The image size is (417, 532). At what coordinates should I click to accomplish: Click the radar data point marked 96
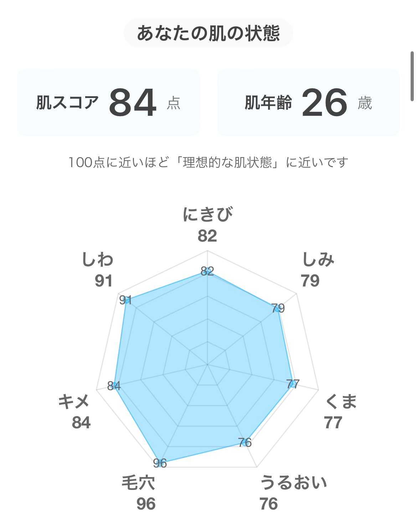coord(160,463)
